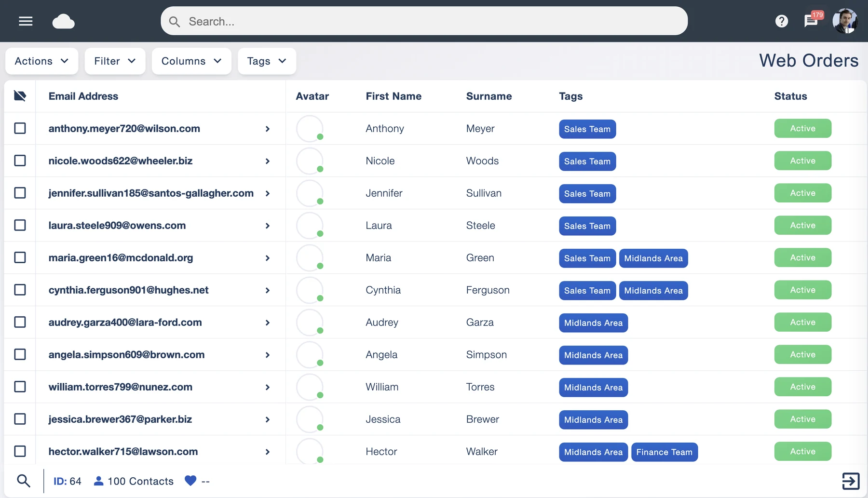Tick checkbox for maria.green16@mcdonald.org

coord(20,257)
